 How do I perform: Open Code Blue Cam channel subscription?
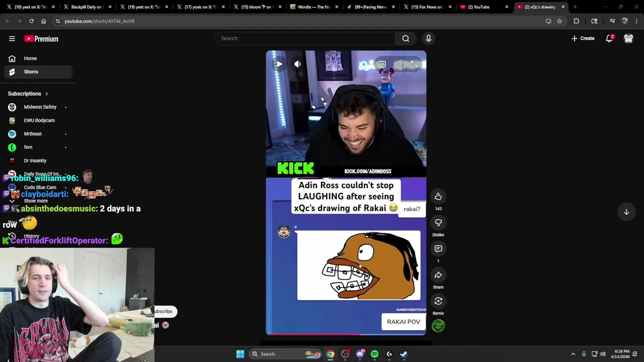coord(38,188)
